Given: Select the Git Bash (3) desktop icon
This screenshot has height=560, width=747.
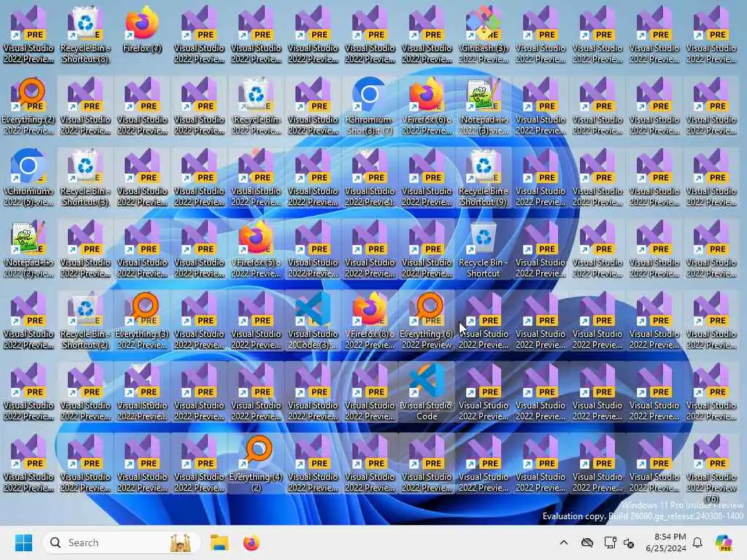Looking at the screenshot, I should tap(484, 34).
